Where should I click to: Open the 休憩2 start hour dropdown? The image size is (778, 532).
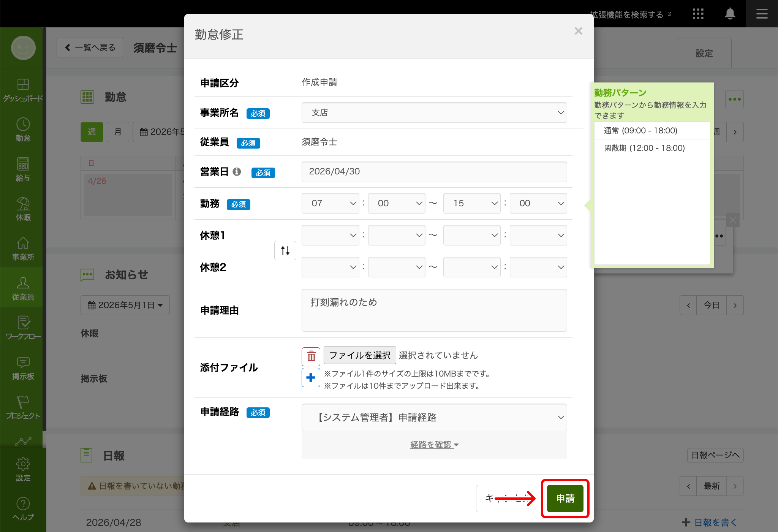[330, 267]
